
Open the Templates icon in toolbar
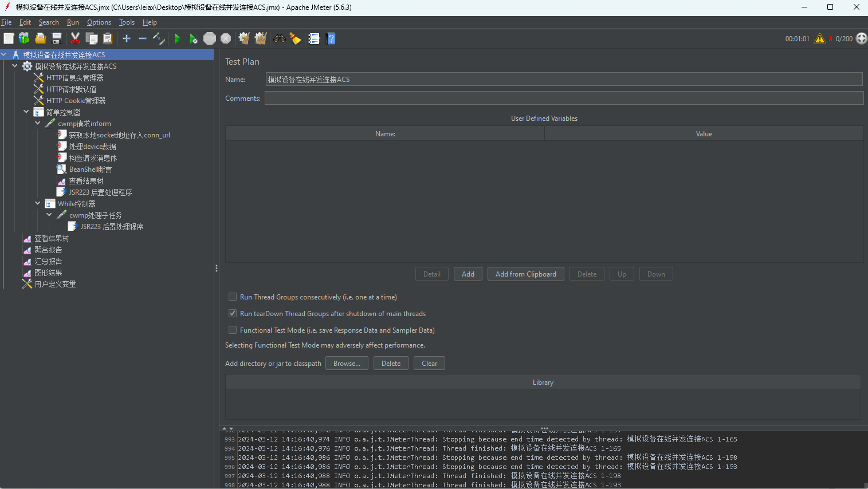[24, 38]
